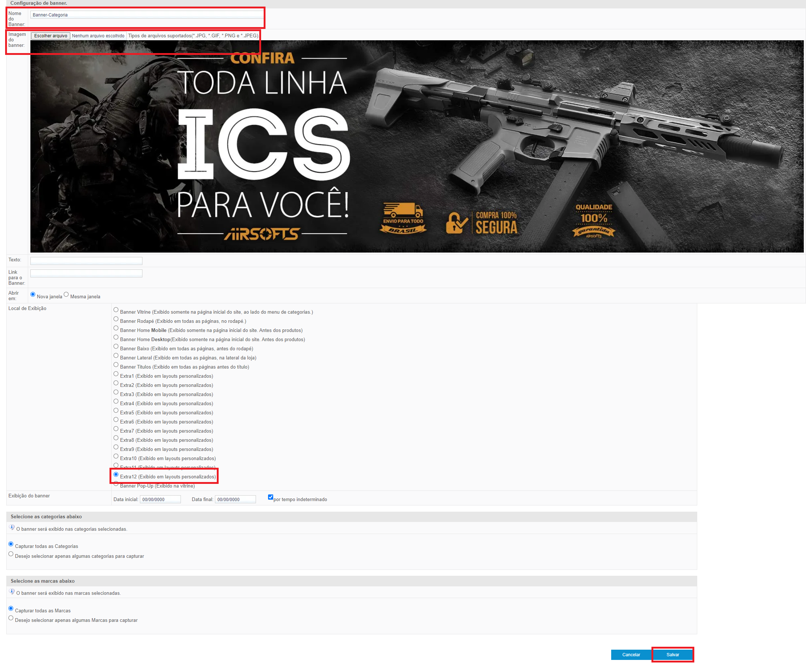
Task: Select Banner Home Mobile option
Action: [116, 328]
